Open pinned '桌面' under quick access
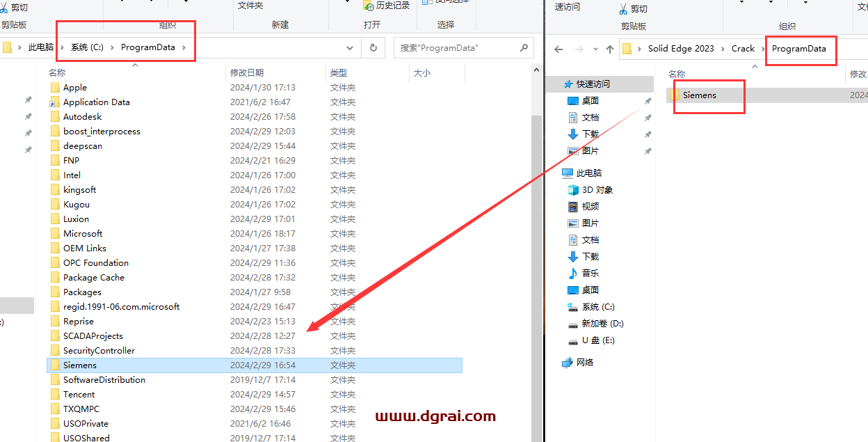 pyautogui.click(x=590, y=101)
